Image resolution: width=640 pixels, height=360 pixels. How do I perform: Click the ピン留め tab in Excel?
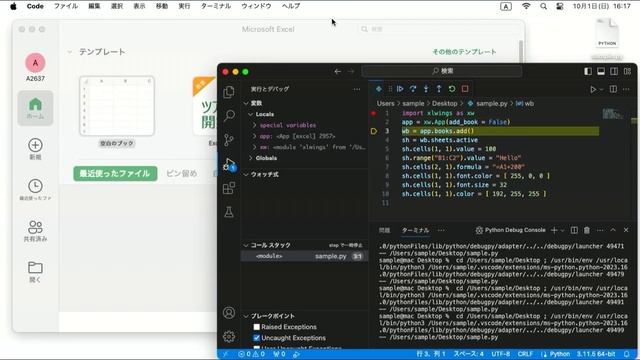tap(182, 173)
